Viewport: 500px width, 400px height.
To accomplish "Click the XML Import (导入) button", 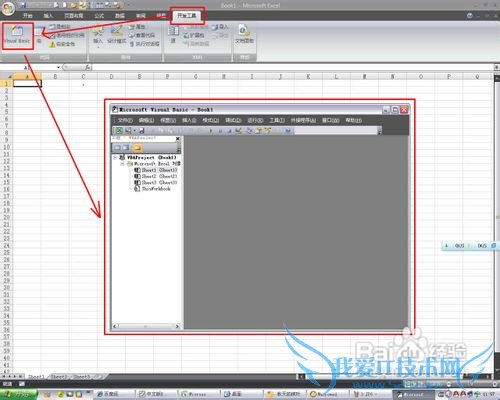I will coord(220,27).
